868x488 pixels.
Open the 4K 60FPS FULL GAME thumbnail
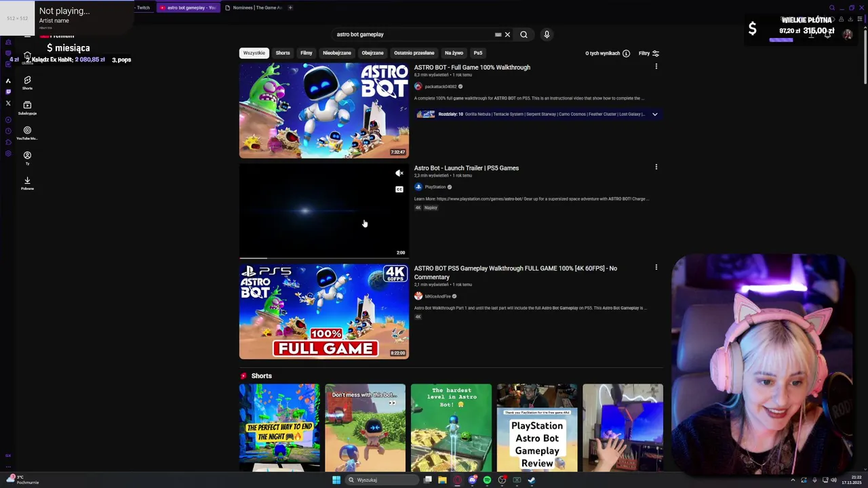324,311
